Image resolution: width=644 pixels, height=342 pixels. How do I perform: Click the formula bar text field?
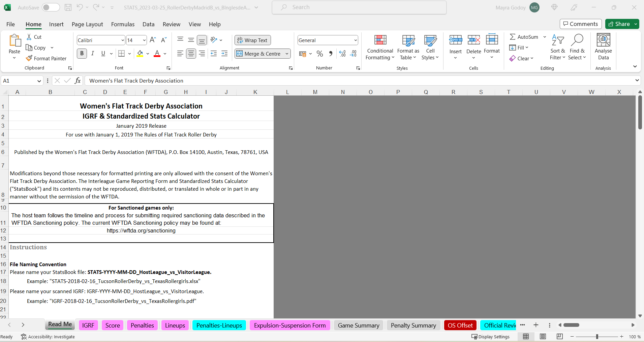pyautogui.click(x=359, y=81)
